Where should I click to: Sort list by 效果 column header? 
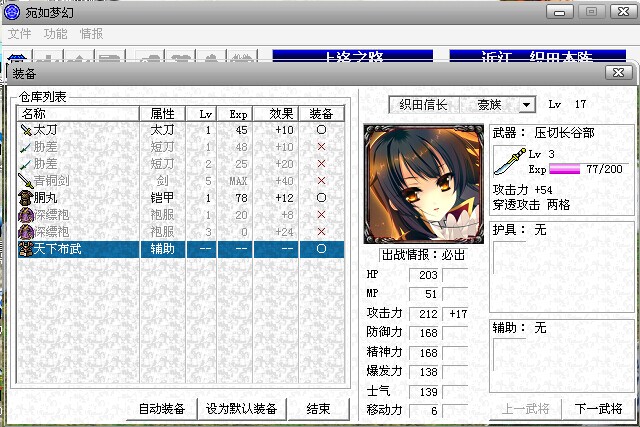tap(281, 114)
